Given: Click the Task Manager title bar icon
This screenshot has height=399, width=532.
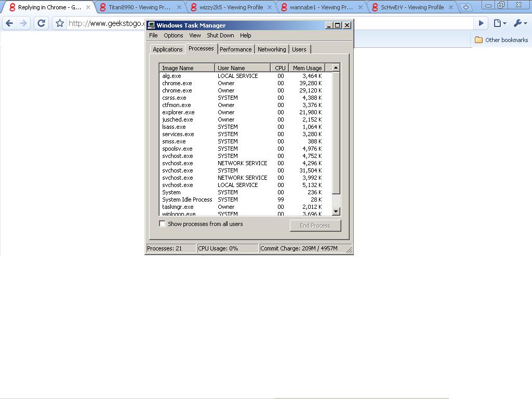Looking at the screenshot, I should tap(151, 25).
